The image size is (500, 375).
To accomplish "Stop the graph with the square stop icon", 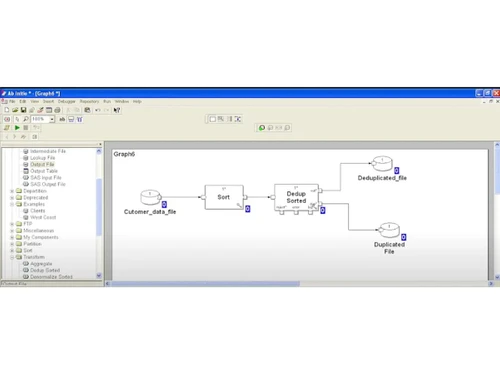I will click(x=26, y=128).
